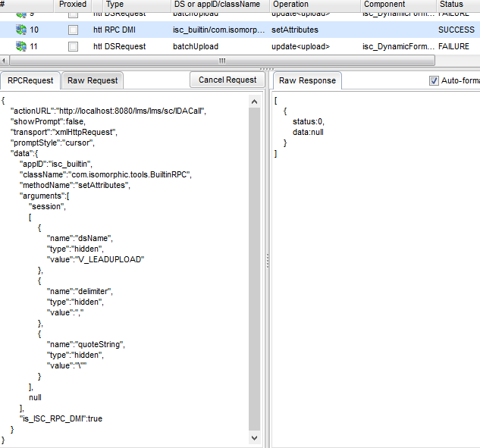Enable the Proxied checkbox for row 11

click(73, 46)
